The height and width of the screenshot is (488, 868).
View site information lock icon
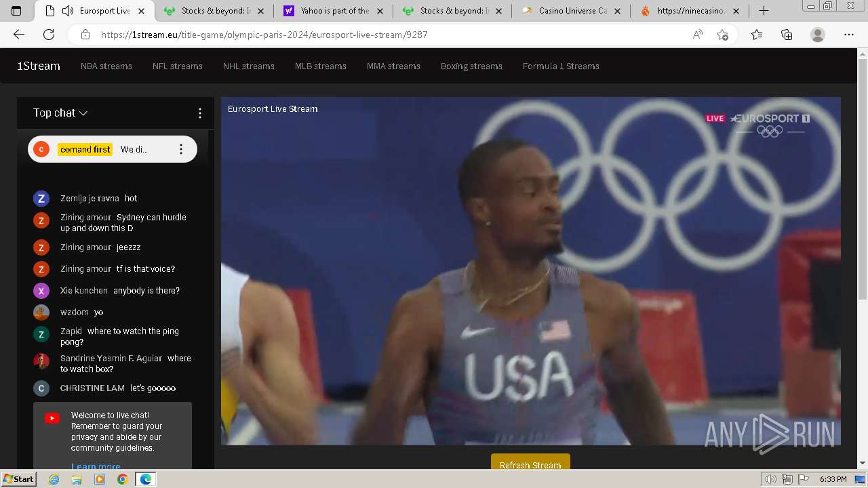tap(85, 35)
